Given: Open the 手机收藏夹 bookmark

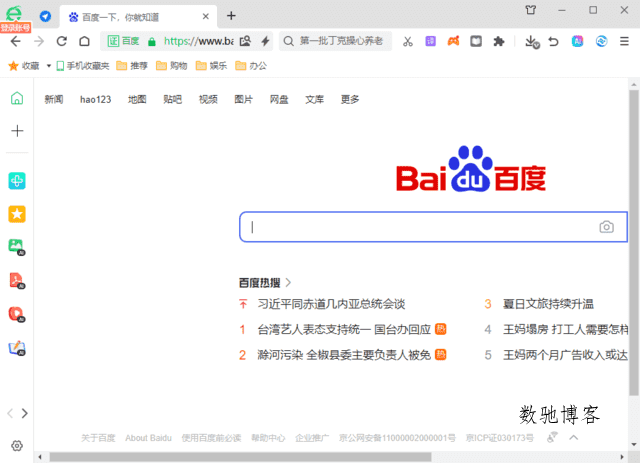Looking at the screenshot, I should [x=83, y=66].
